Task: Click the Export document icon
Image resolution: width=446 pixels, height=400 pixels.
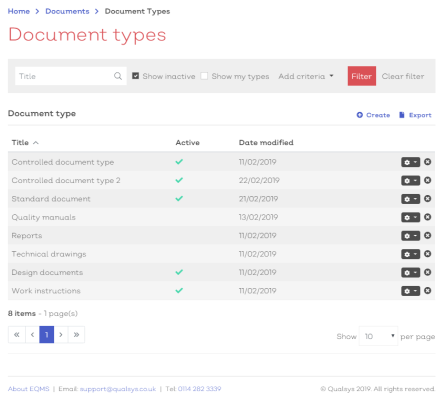Action: (x=402, y=115)
